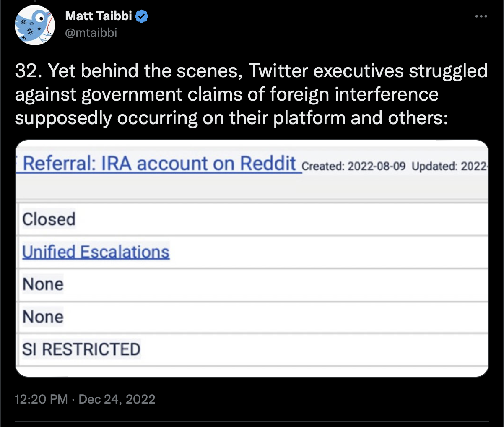Click the blue verified checkmark badge
The height and width of the screenshot is (427, 504).
(142, 17)
